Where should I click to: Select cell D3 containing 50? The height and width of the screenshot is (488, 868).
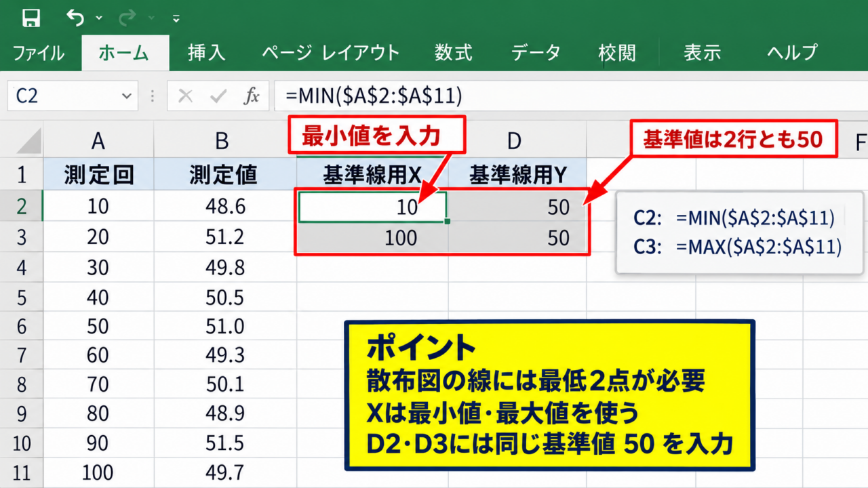(518, 238)
